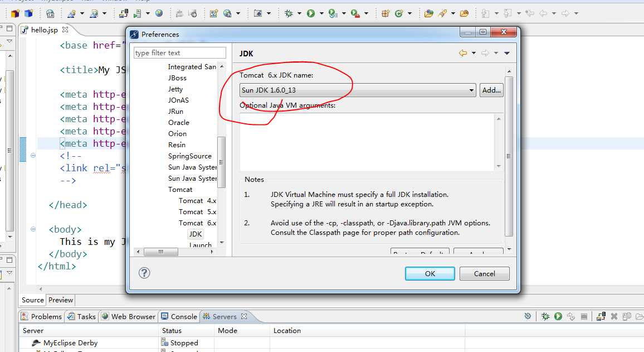Click the green C New Class icon
The height and width of the screenshot is (352, 644).
click(x=399, y=13)
